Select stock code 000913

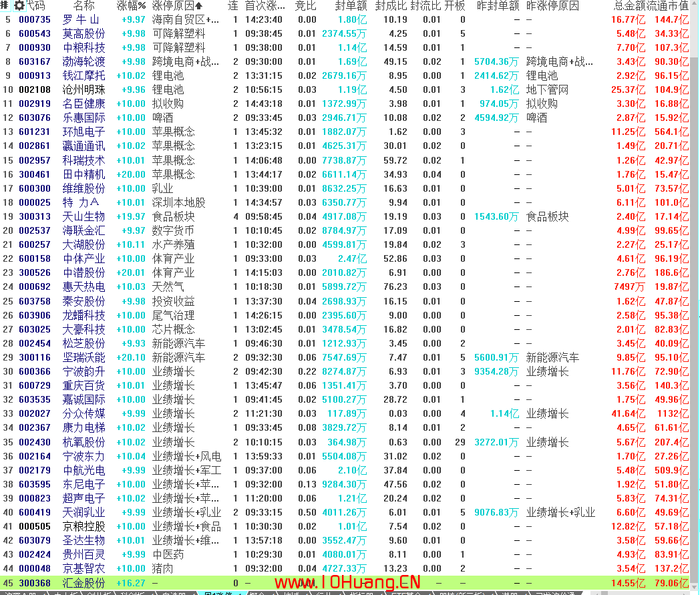coord(35,76)
